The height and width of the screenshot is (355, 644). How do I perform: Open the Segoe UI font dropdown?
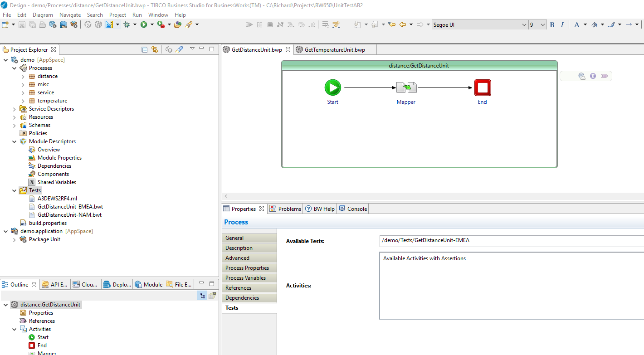[x=524, y=25]
